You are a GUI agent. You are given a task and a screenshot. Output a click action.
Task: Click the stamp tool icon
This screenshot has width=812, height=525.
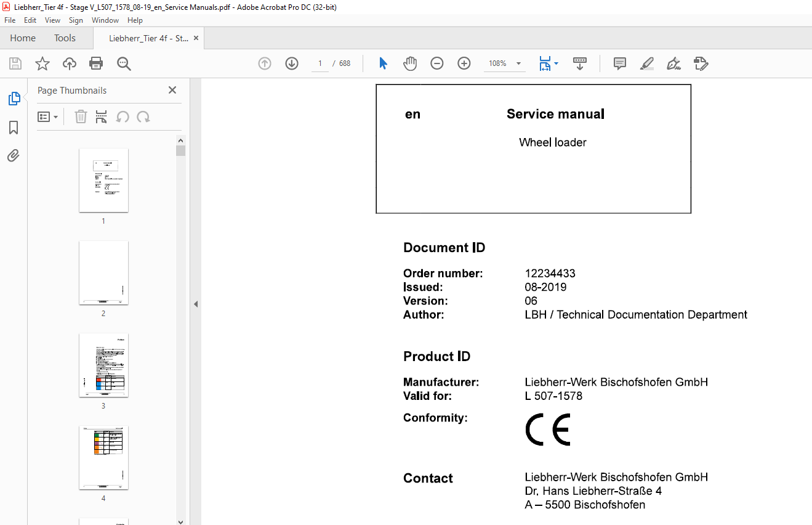(701, 63)
